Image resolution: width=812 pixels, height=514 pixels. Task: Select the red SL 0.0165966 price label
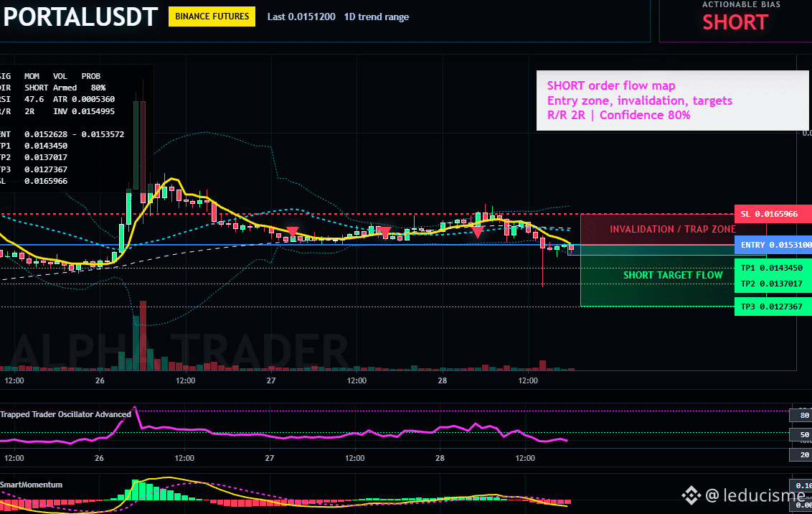click(x=773, y=214)
